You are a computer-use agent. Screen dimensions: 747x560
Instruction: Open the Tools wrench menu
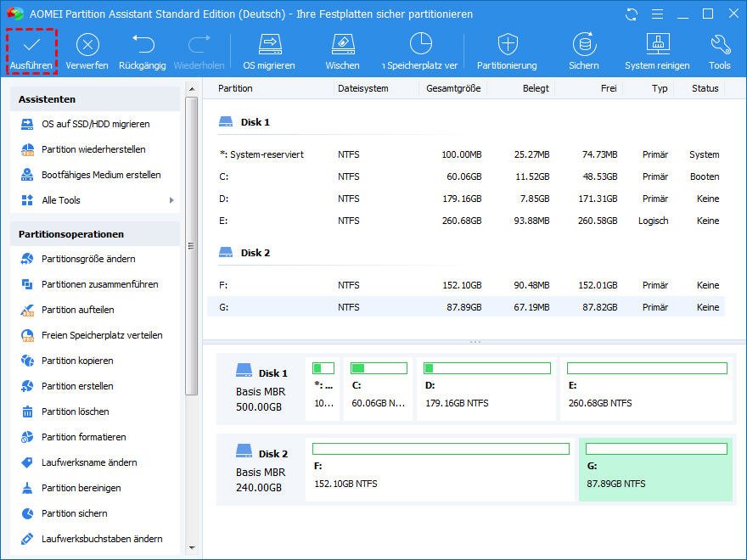point(720,46)
